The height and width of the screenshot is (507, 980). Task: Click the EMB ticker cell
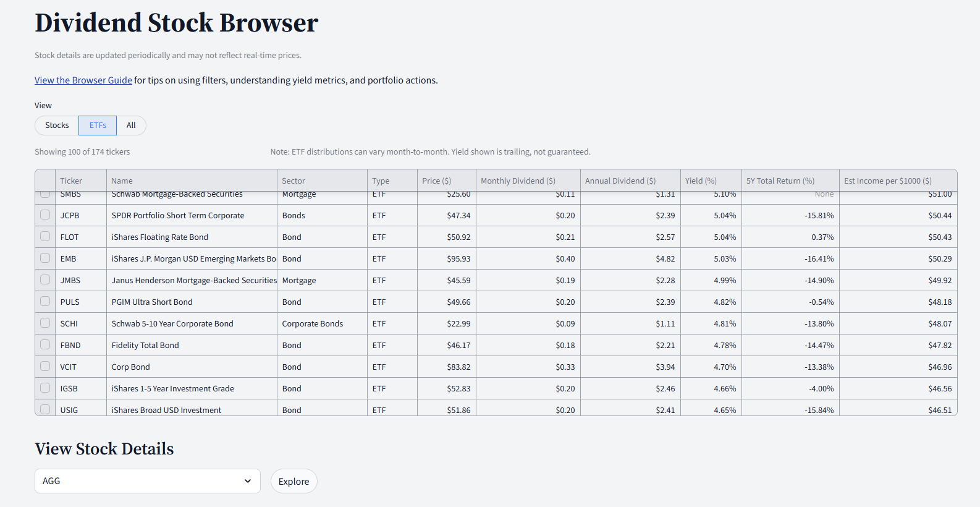pyautogui.click(x=81, y=258)
